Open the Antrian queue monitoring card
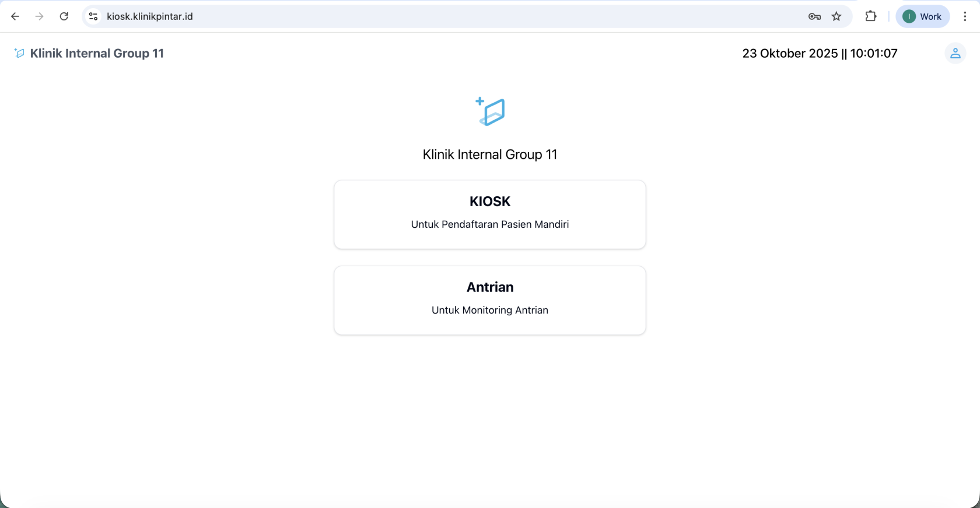The image size is (980, 508). [x=490, y=287]
